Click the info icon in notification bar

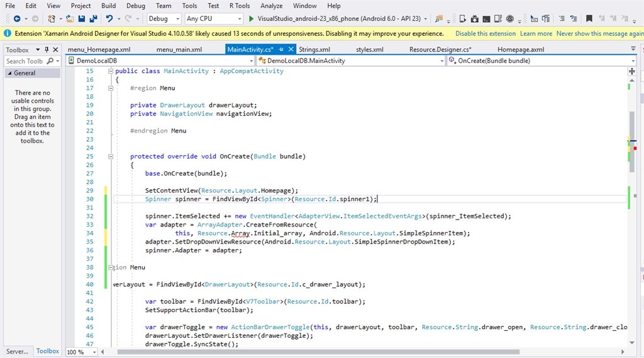[8, 33]
